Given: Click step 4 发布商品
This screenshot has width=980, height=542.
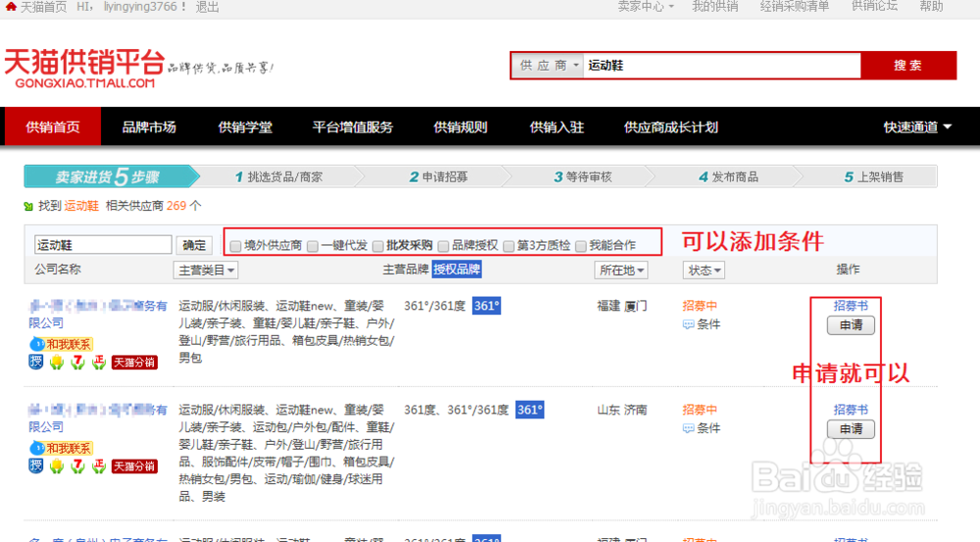Looking at the screenshot, I should (x=728, y=177).
